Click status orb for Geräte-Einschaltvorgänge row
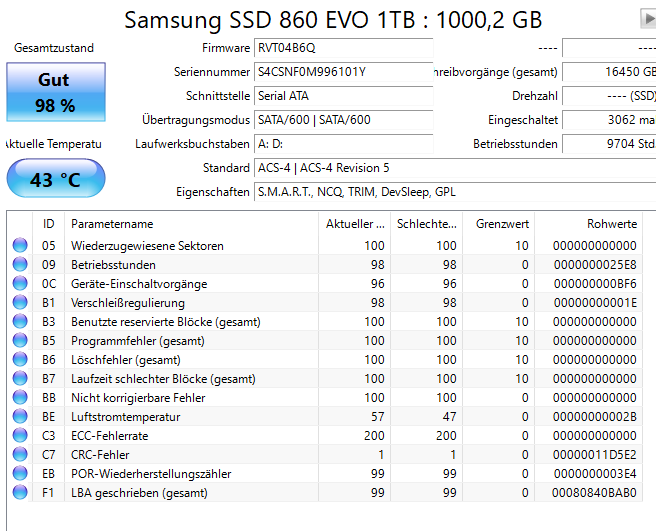The height and width of the screenshot is (531, 656). coord(20,283)
